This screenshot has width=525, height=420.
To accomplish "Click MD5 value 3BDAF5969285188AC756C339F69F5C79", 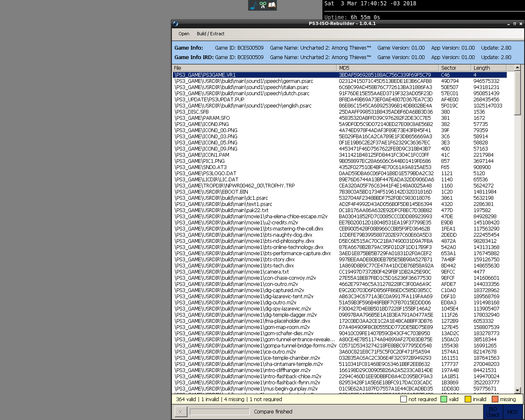I will tap(385, 75).
